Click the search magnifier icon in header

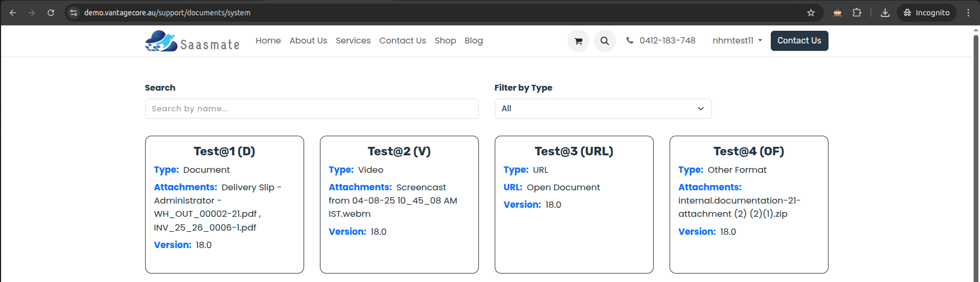click(x=604, y=41)
